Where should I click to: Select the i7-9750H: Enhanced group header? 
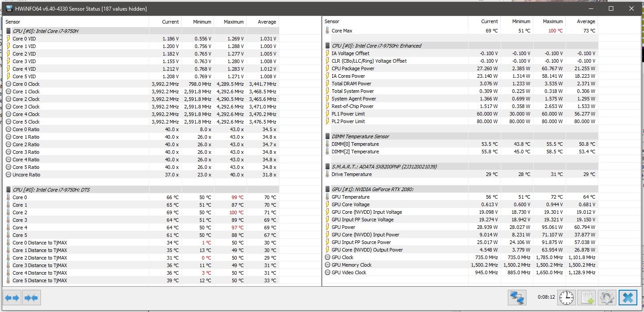[x=460, y=46]
